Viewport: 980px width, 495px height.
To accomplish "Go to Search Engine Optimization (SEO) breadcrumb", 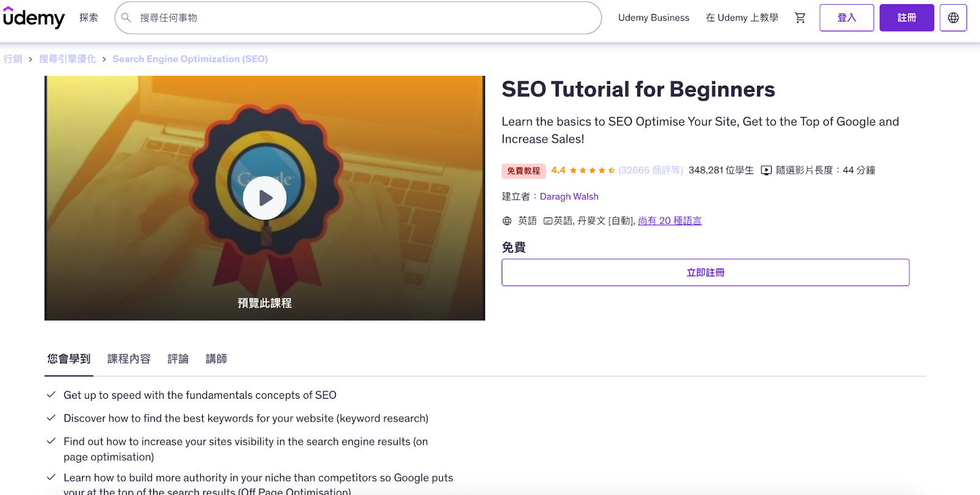I will [190, 59].
